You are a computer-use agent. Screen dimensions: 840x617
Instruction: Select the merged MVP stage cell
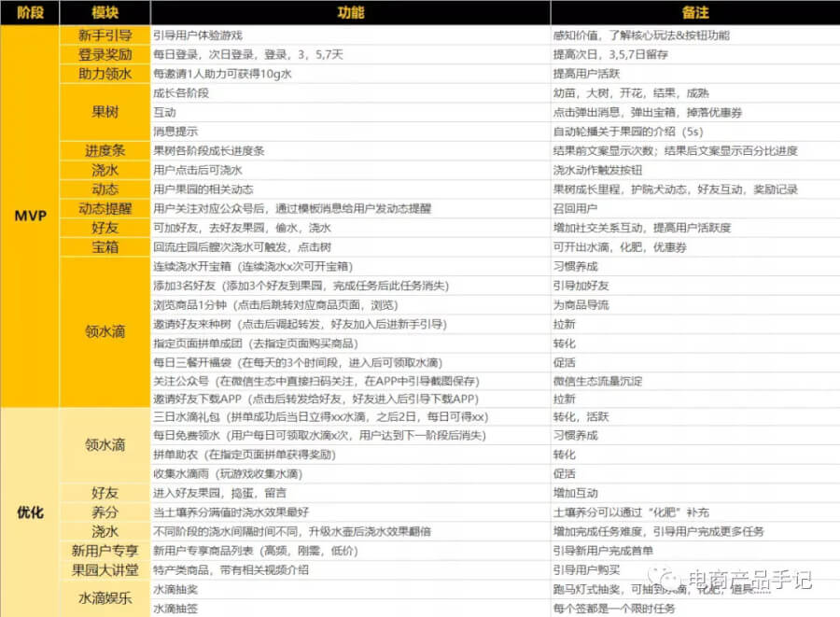(30, 216)
